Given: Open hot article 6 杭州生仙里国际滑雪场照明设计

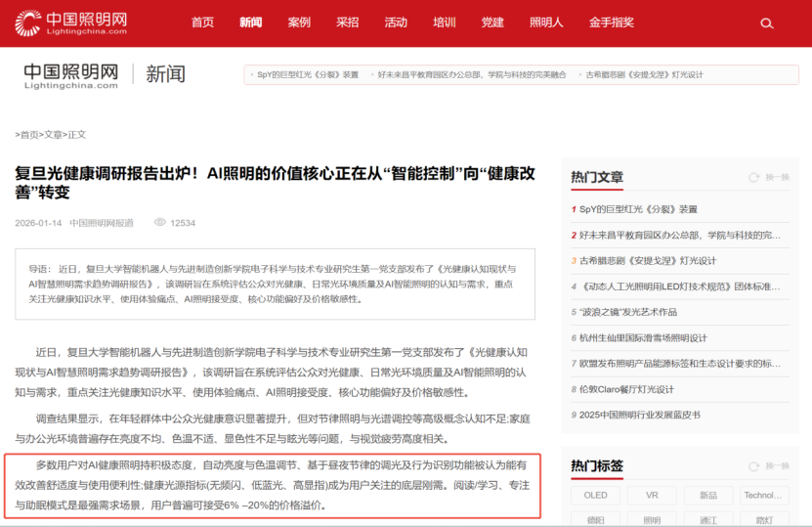Looking at the screenshot, I should [x=643, y=338].
